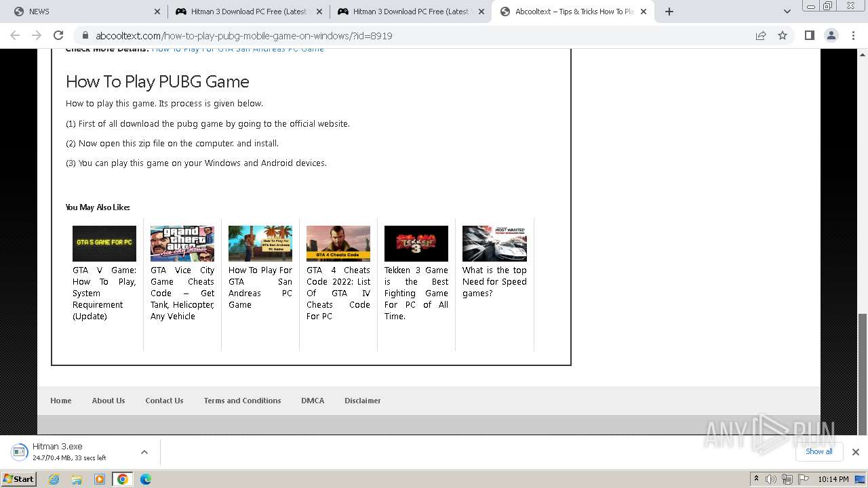Open GTA V Game thumbnail image
The image size is (868, 488).
click(104, 243)
